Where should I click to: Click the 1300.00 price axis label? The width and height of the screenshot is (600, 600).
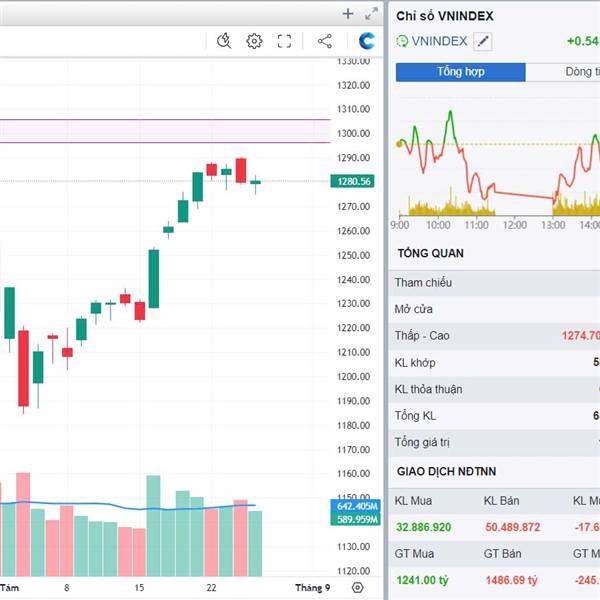point(354,134)
